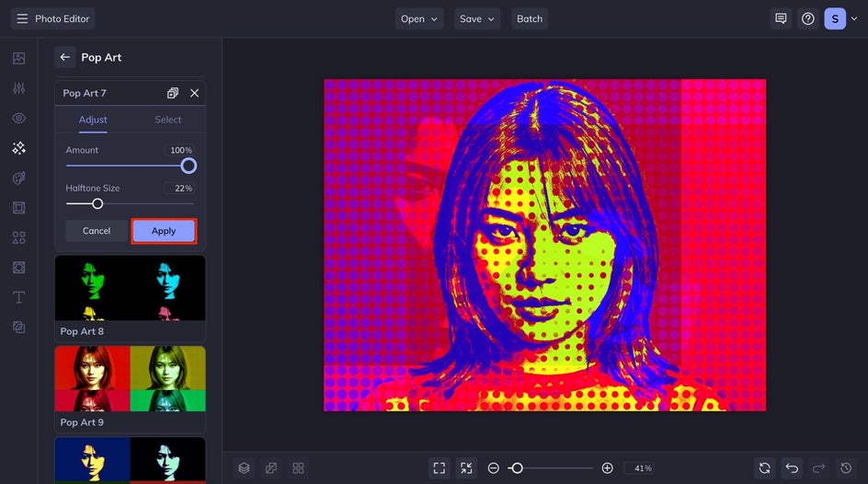
Task: Click the Batch button
Action: 530,18
